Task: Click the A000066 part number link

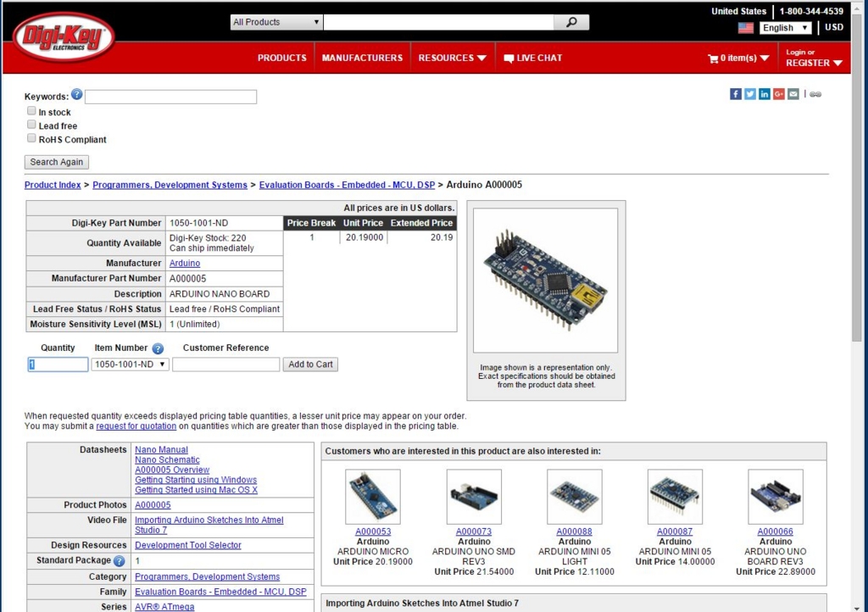Action: coord(776,531)
